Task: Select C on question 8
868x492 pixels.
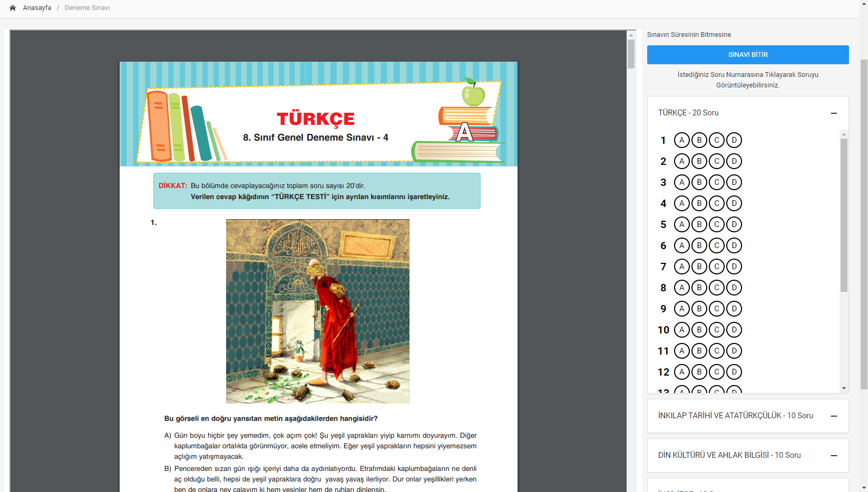Action: tap(717, 288)
